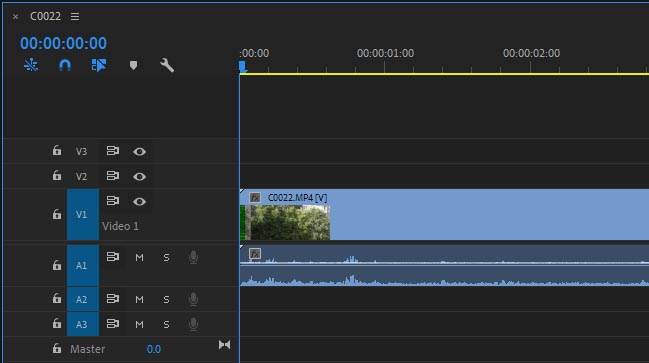Select the C0022 sequence tab
This screenshot has width=649, height=363.
pyautogui.click(x=46, y=16)
